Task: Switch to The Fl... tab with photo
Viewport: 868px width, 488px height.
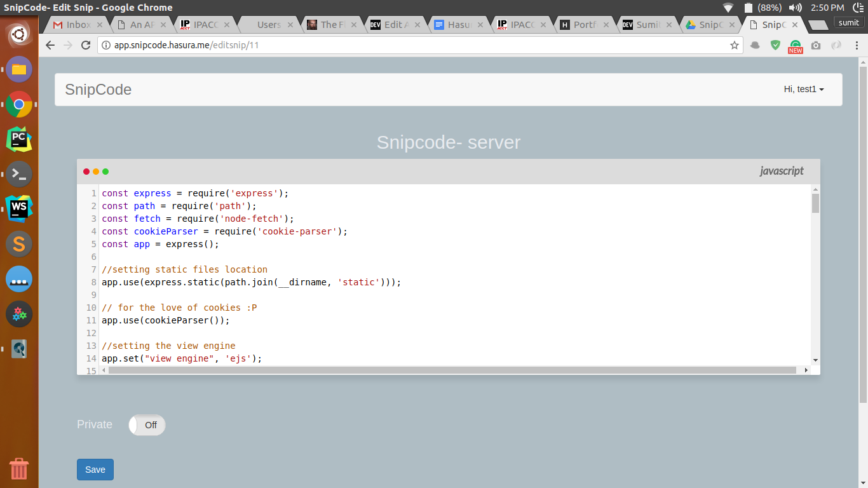Action: click(x=329, y=25)
